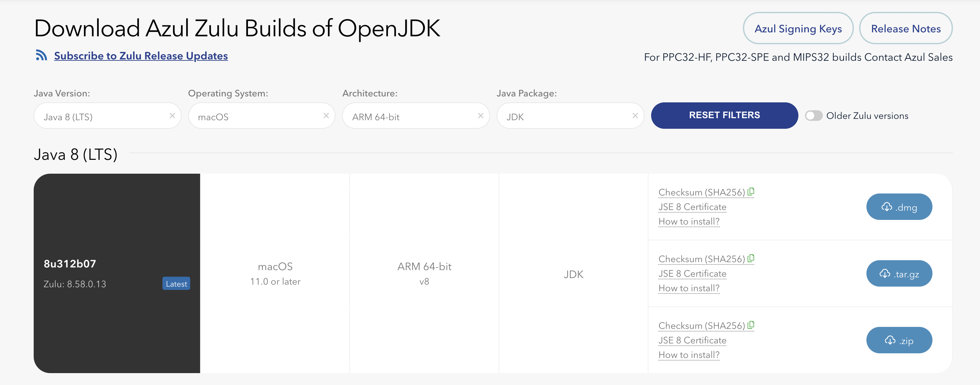This screenshot has width=980, height=385.
Task: Click the RSS feed icon
Action: [42, 55]
